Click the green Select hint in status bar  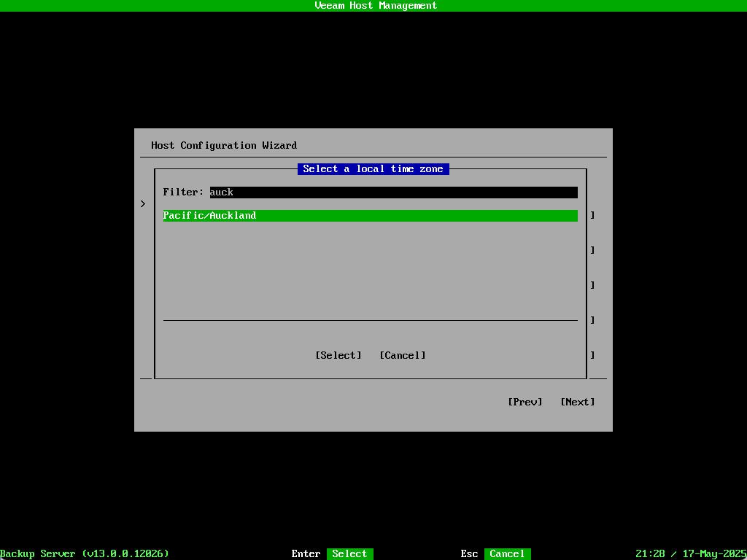click(349, 554)
